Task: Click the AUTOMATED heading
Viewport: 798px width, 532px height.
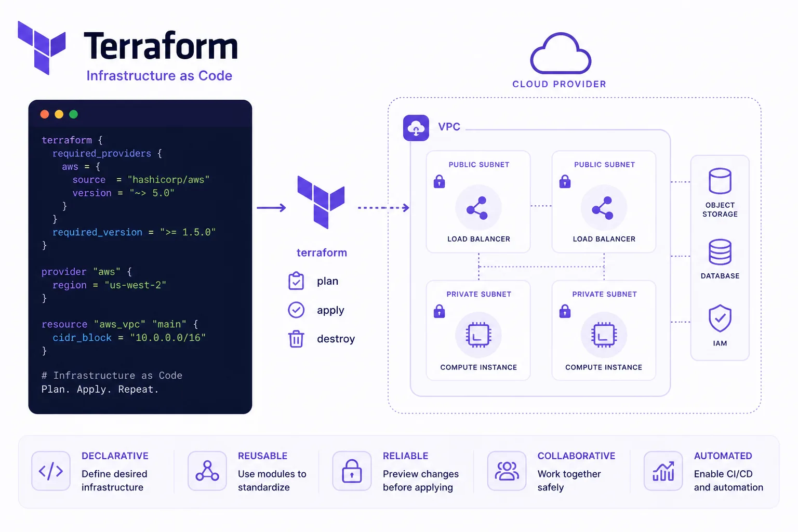Action: 723,456
